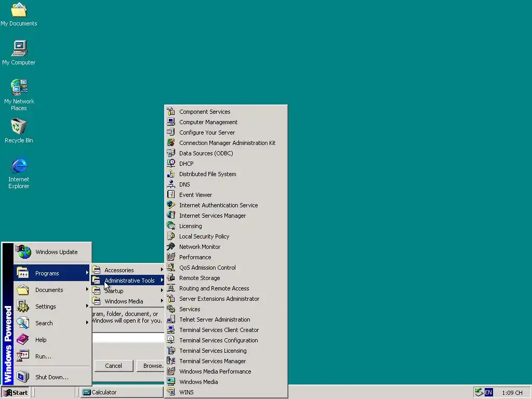
Task: Expand the Settings menu
Action: [52, 307]
